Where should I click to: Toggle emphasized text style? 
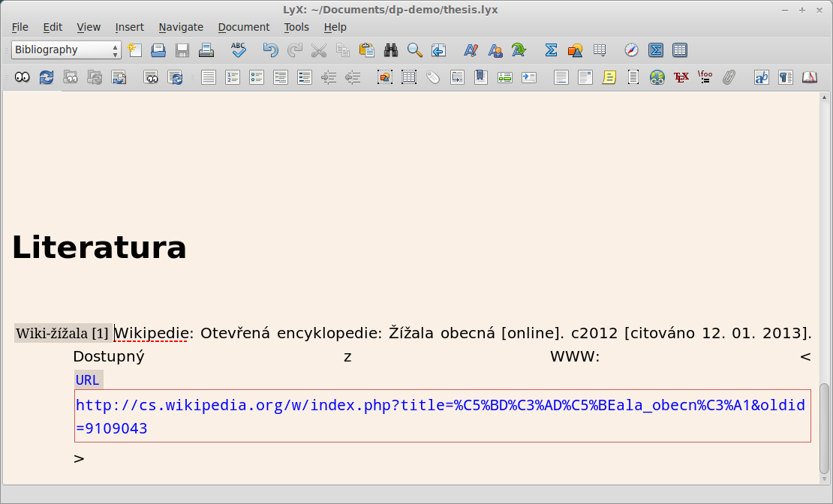[471, 50]
